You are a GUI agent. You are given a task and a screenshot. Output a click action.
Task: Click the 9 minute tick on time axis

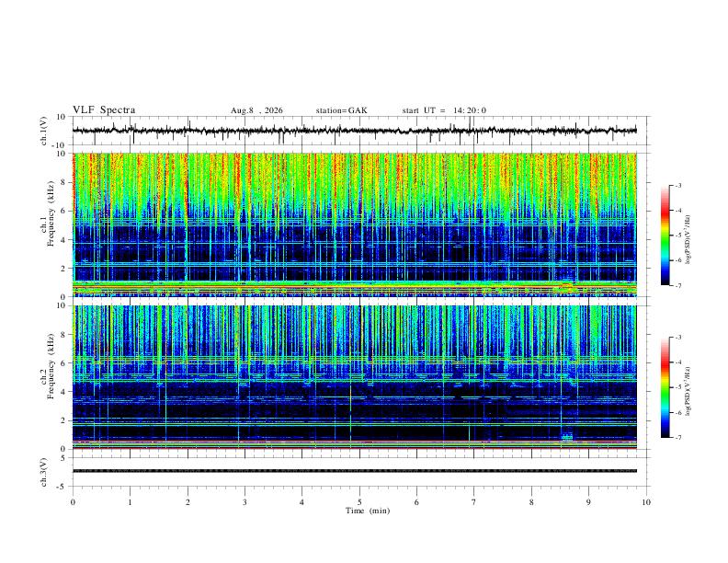click(588, 502)
